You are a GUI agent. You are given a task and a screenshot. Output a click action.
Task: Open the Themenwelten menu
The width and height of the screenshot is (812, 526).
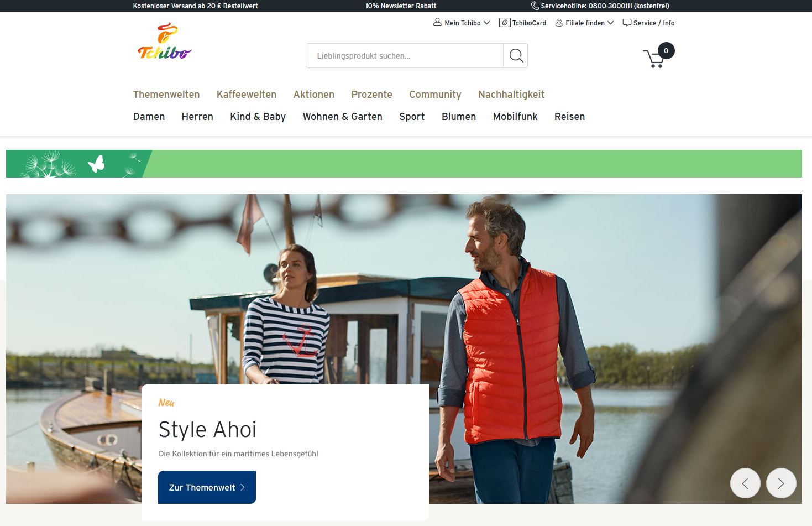[x=166, y=95]
